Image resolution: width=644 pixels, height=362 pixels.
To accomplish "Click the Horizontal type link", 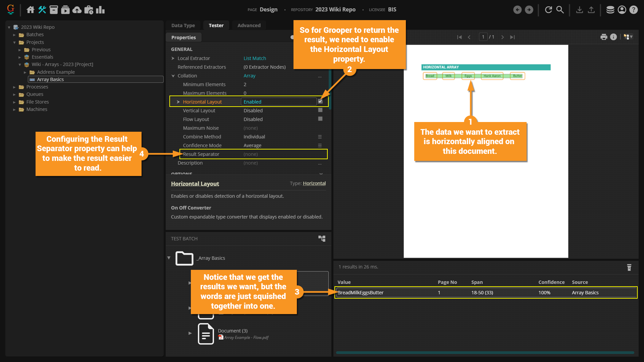I will (x=314, y=183).
